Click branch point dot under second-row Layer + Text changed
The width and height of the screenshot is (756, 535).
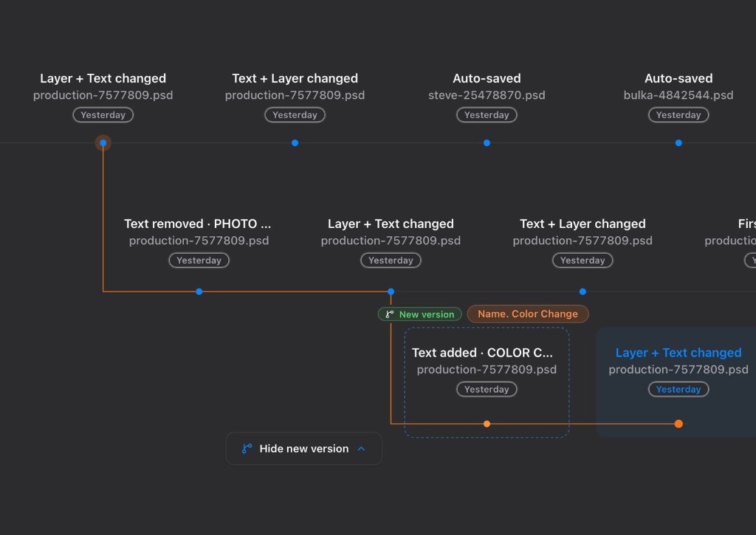pos(391,291)
